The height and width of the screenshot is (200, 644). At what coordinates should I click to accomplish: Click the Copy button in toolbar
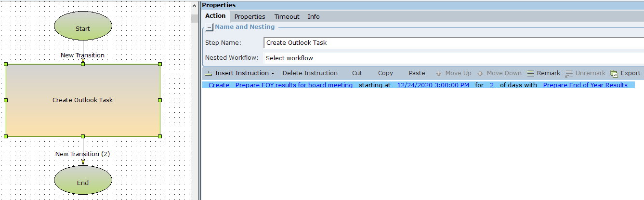[385, 73]
